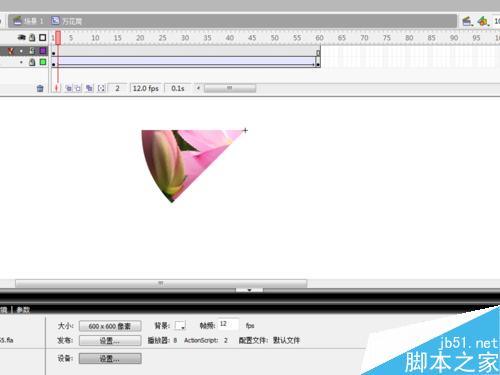Click the ActionScript version text

206,340
